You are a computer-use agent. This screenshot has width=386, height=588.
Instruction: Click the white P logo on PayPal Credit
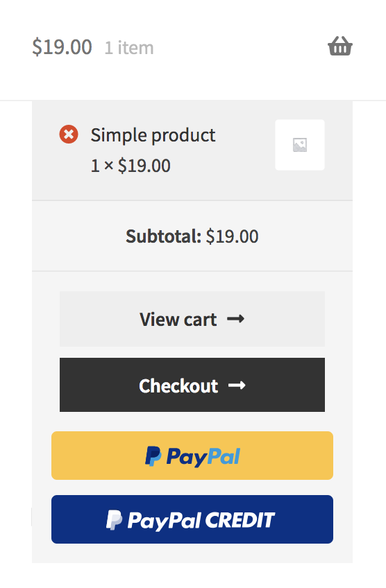(x=114, y=520)
